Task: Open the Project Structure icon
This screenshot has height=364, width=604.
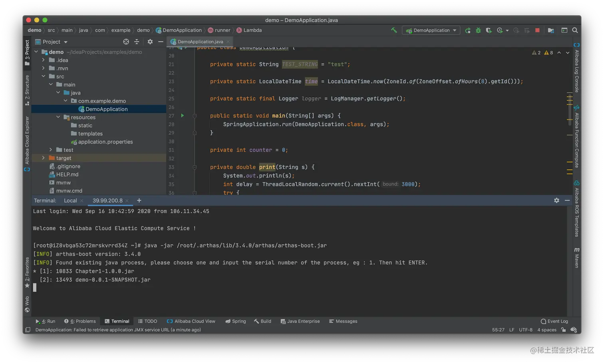Action: (x=551, y=30)
